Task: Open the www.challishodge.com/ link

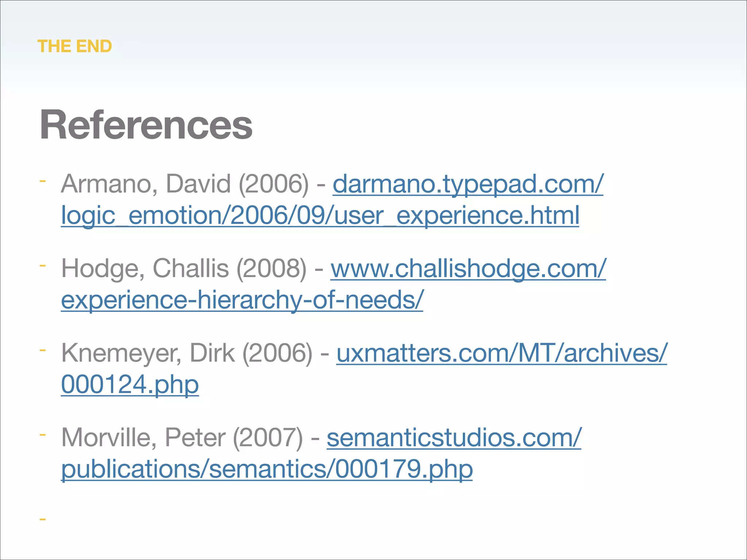Action: pos(468,269)
